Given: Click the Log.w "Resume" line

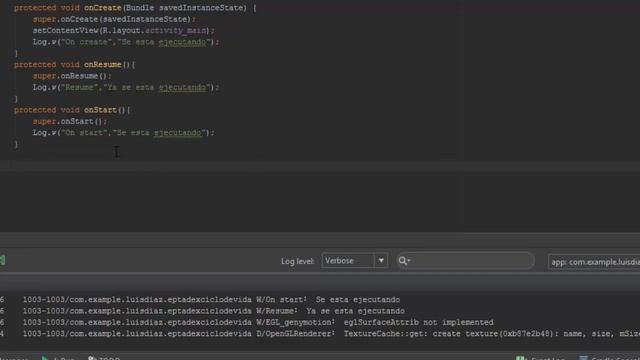Looking at the screenshot, I should 126,87.
